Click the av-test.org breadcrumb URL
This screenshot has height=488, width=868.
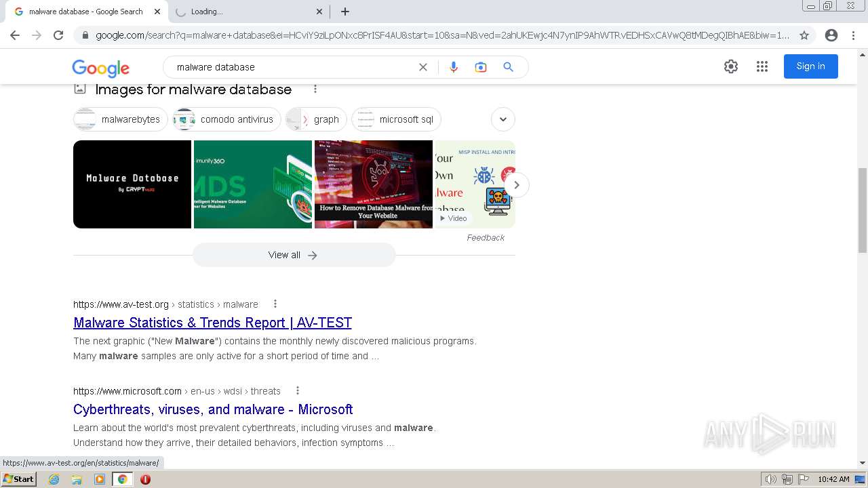pyautogui.click(x=165, y=304)
